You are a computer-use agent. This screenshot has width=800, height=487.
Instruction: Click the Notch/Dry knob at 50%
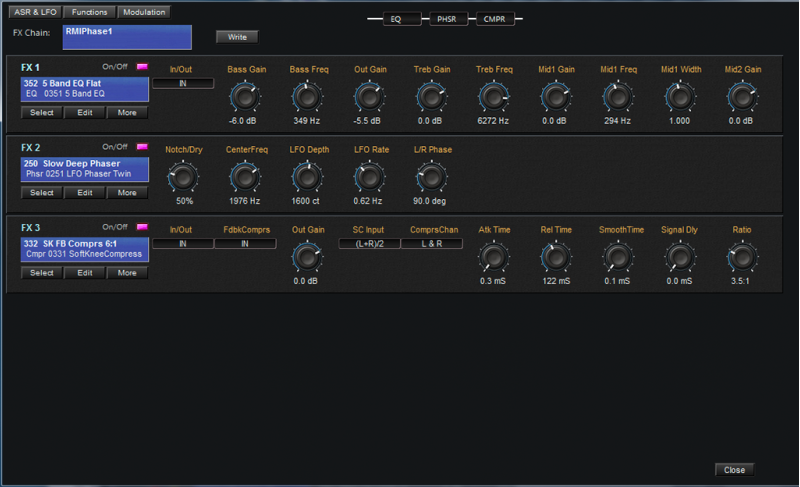(183, 177)
